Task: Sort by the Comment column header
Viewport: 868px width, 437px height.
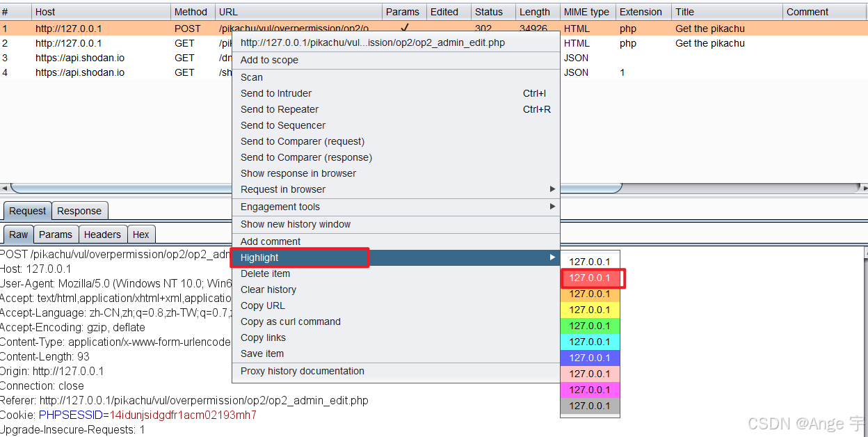Action: pyautogui.click(x=825, y=12)
